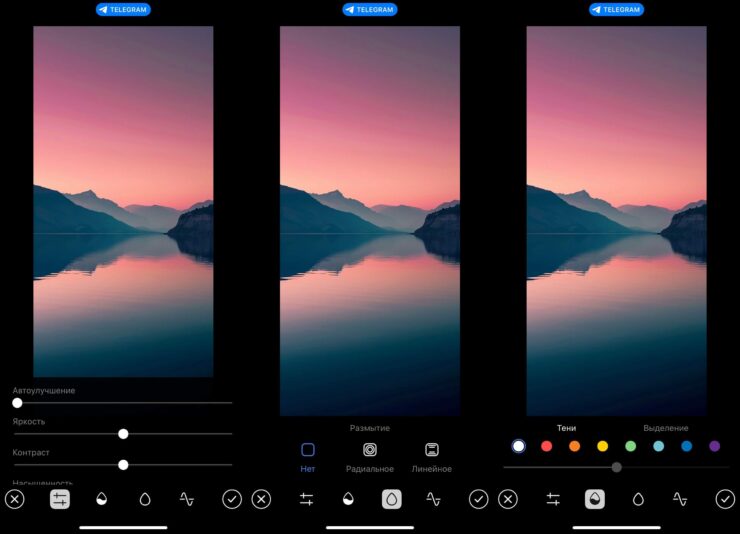Click the Автоулучшение slider handle
The height and width of the screenshot is (534, 740).
coord(17,403)
